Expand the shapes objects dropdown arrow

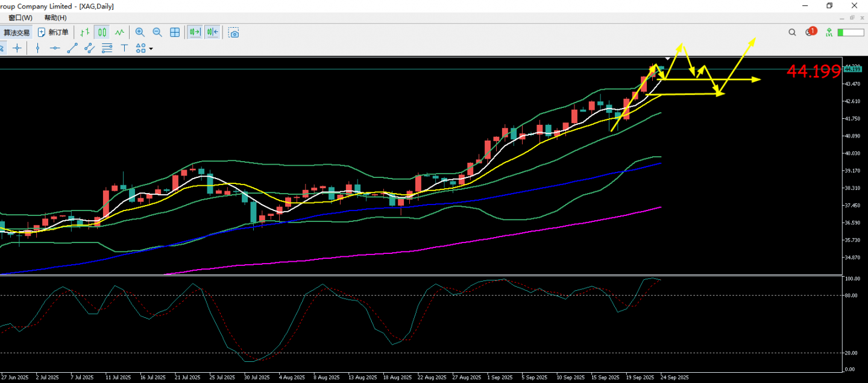pyautogui.click(x=151, y=49)
